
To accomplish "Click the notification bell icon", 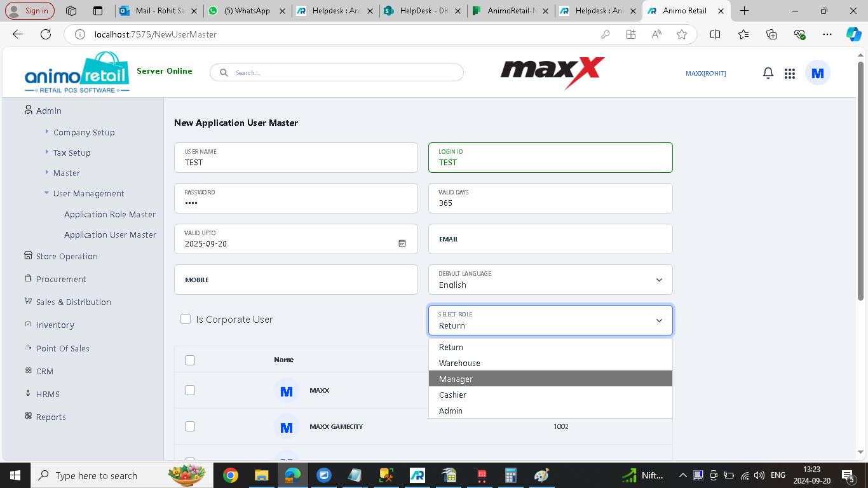I will [768, 73].
